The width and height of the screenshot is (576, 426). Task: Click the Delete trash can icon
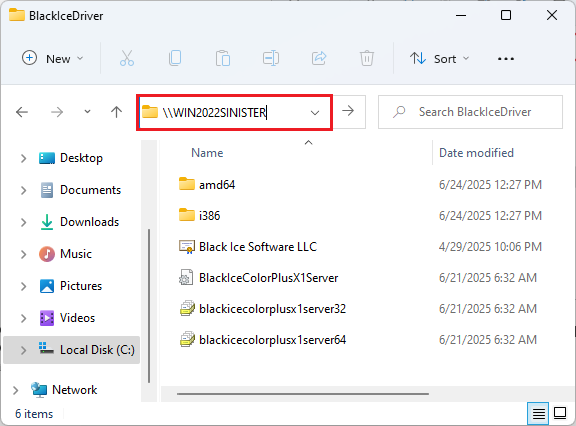(x=367, y=58)
